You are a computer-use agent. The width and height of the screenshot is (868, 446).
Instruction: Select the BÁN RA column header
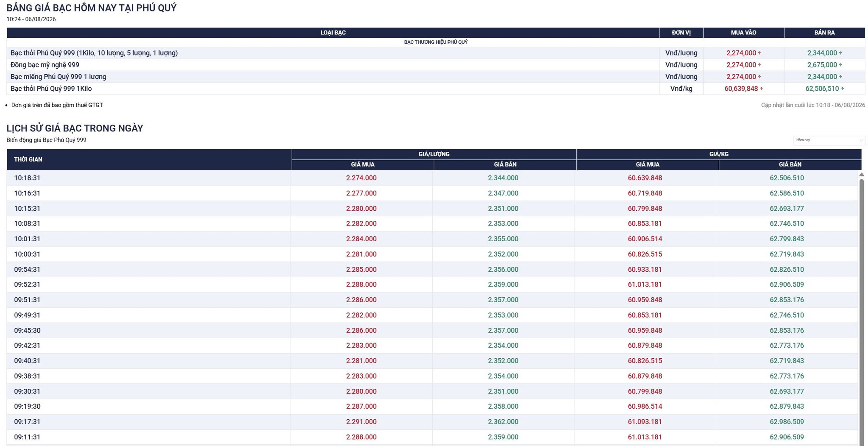[x=824, y=33]
